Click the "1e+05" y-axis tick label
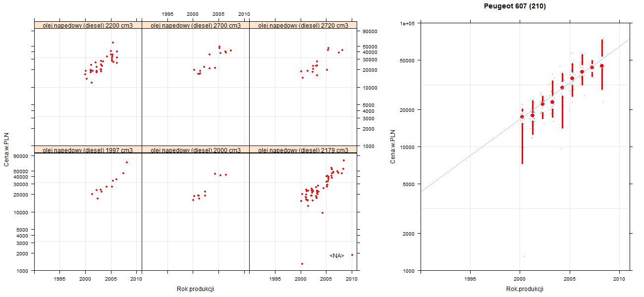 tap(408, 23)
